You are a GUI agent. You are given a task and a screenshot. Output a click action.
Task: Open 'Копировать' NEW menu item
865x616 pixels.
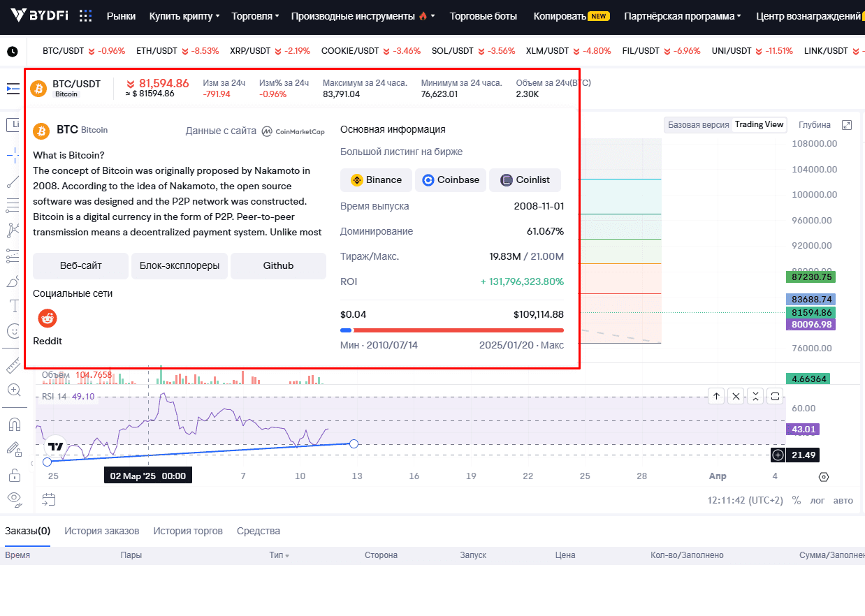[x=572, y=16]
